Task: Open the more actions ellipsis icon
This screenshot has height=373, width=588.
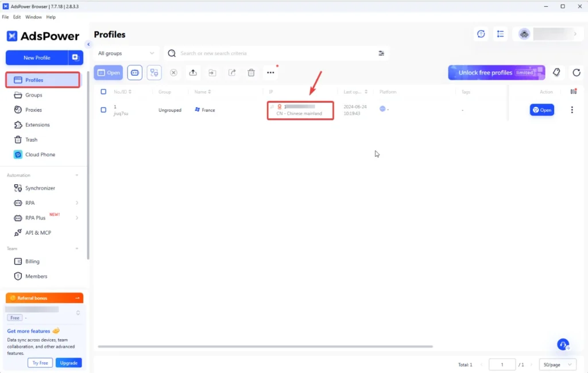Action: (270, 72)
